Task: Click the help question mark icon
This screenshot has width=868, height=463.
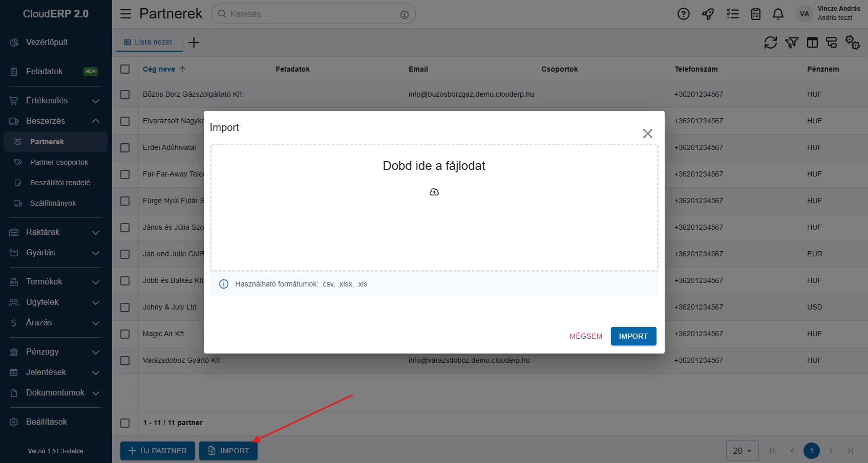Action: (x=683, y=14)
